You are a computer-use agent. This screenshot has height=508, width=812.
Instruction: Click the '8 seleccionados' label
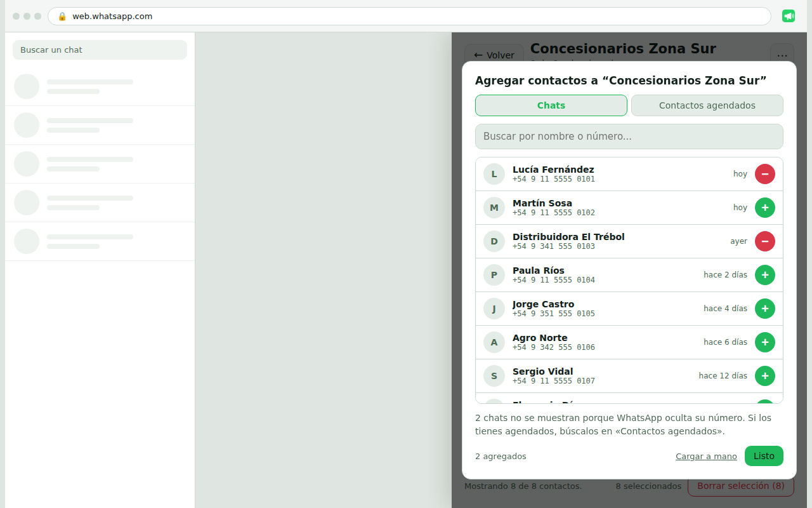tap(648, 486)
